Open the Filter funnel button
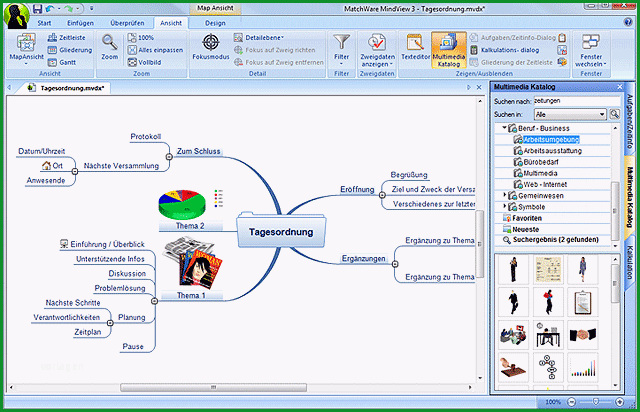Viewport: 640px width, 412px height. tap(342, 49)
